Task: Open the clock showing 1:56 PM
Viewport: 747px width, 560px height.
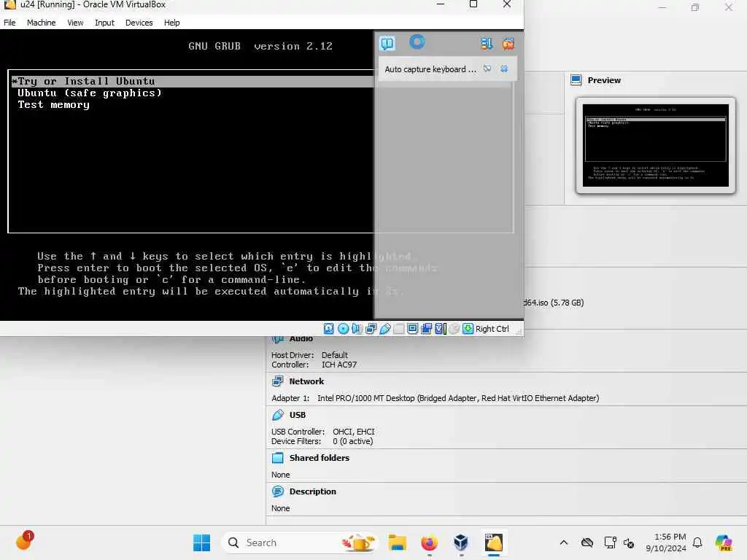Action: tap(666, 542)
